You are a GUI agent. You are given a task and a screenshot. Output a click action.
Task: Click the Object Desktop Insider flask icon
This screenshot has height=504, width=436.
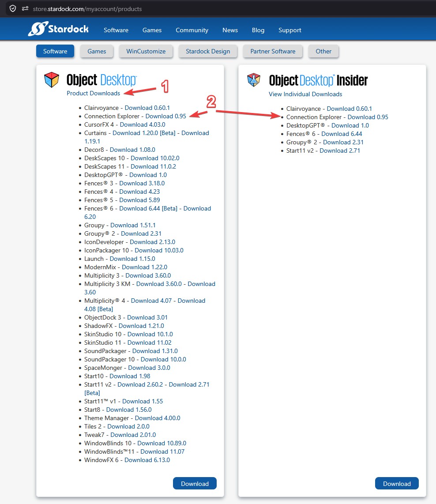click(254, 80)
